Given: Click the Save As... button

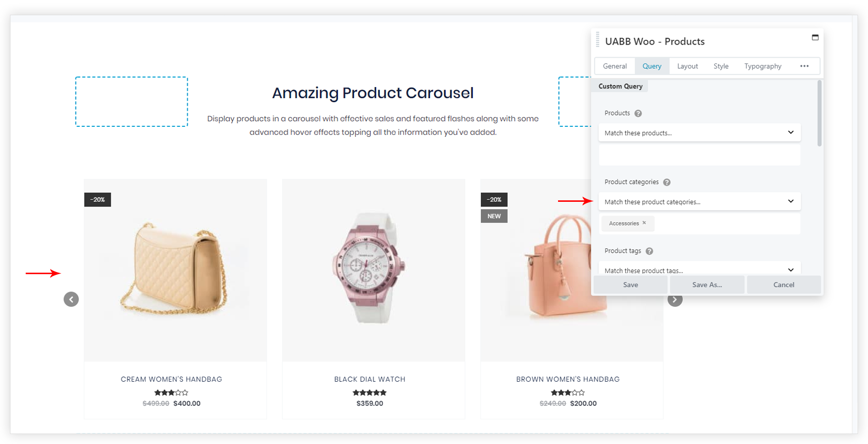Looking at the screenshot, I should coord(707,285).
